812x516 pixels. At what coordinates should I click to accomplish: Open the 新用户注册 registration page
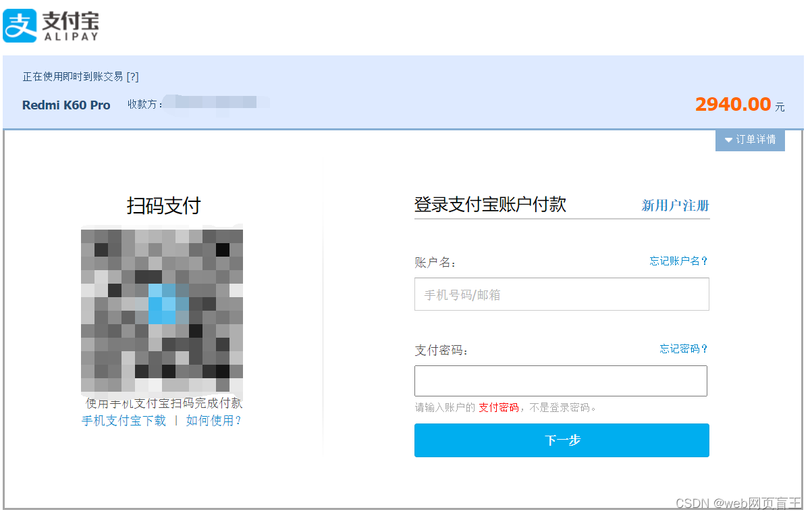point(674,205)
